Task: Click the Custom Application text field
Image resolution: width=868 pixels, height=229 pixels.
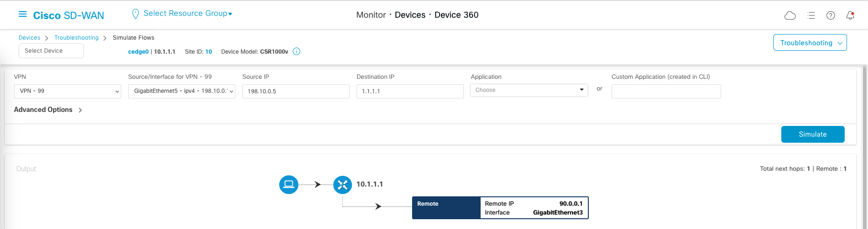Action: point(666,91)
